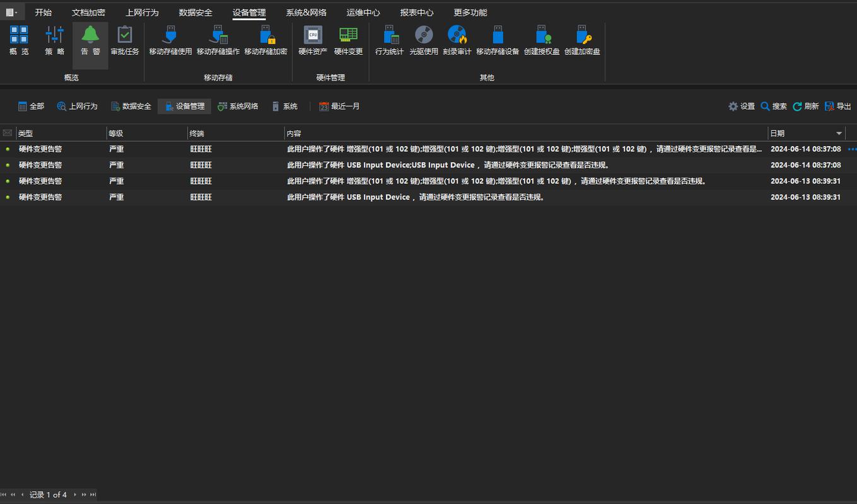This screenshot has height=504, width=857.
Task: Click 创建授权盘 create authorized disk
Action: [x=542, y=41]
